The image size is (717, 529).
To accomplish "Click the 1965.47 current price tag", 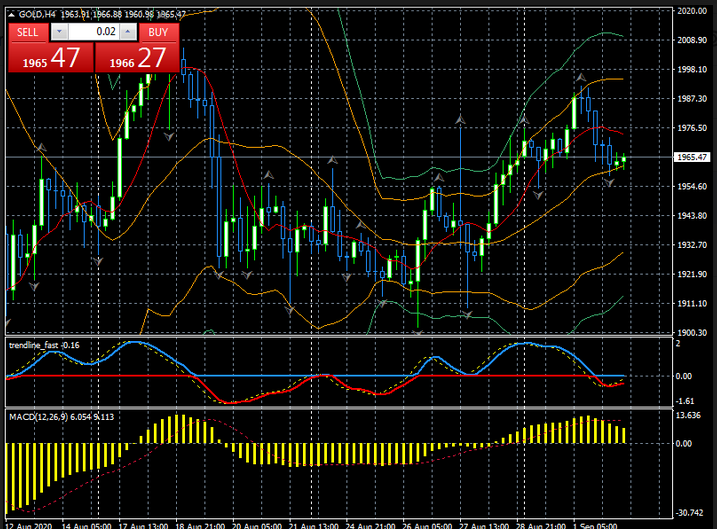I will point(692,157).
